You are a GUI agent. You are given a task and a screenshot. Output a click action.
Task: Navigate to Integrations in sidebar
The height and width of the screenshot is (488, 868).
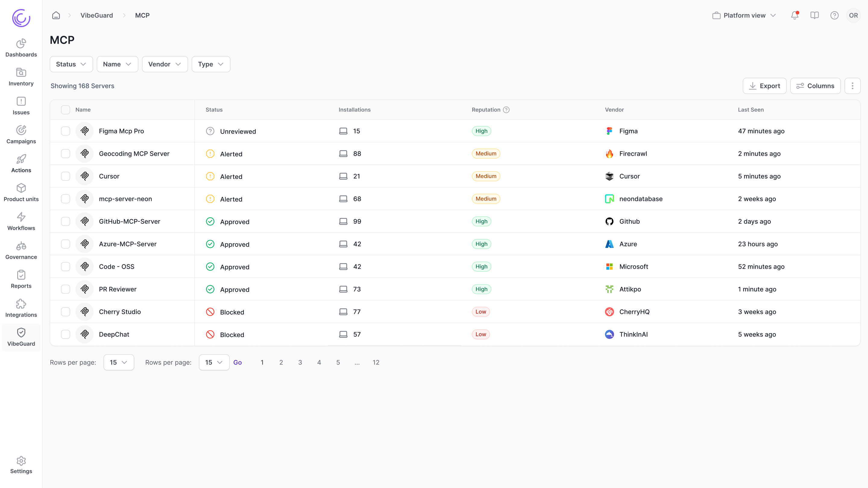tap(21, 308)
